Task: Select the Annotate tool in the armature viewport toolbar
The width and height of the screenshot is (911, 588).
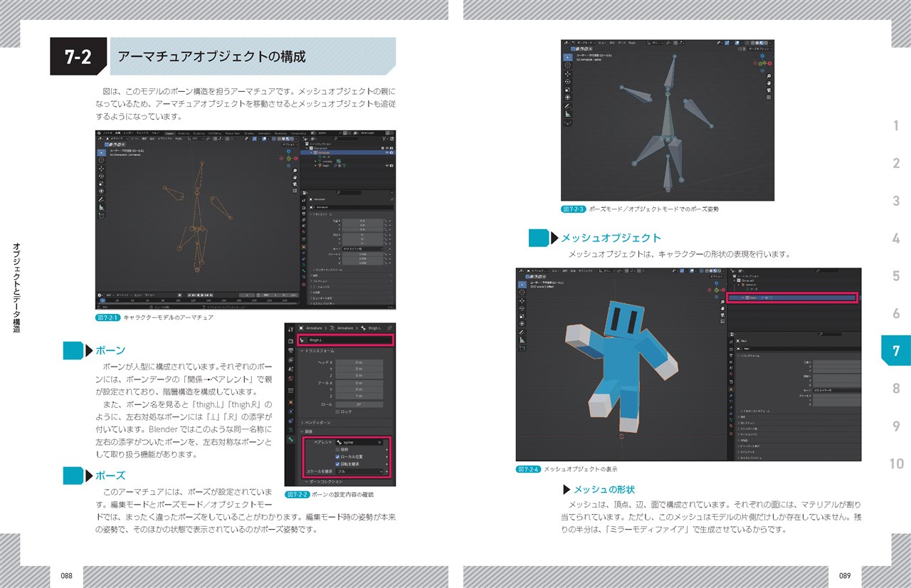Action: 101,200
